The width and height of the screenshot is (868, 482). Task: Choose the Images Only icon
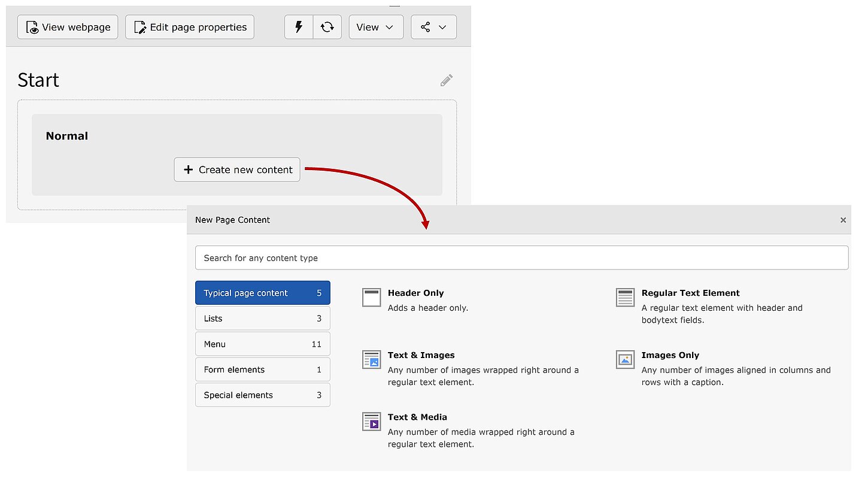(625, 360)
